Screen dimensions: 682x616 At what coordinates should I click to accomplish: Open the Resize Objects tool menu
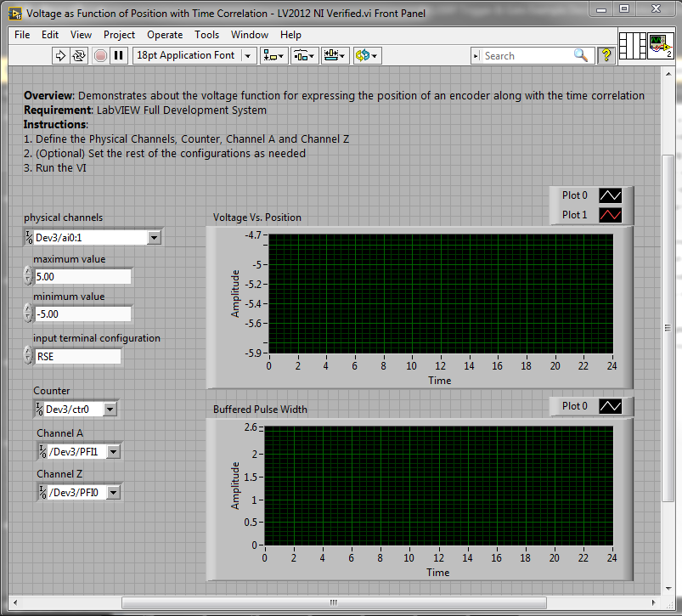(x=335, y=56)
